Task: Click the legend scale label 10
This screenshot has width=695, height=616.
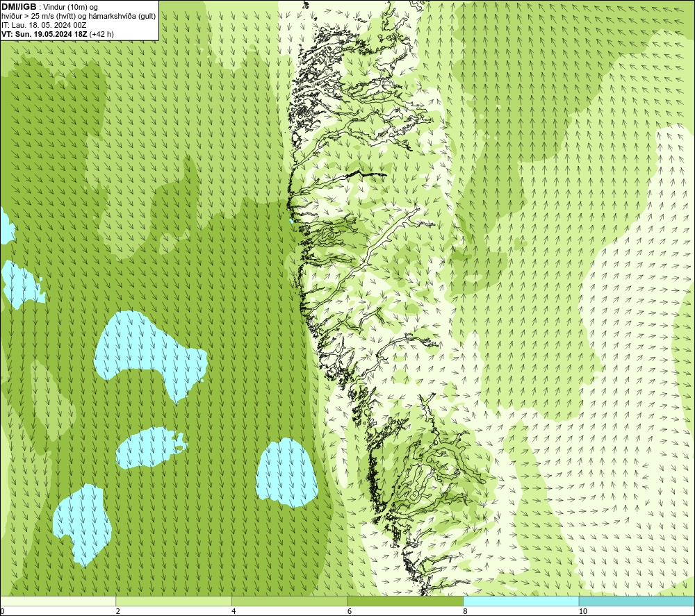Action: tap(583, 611)
